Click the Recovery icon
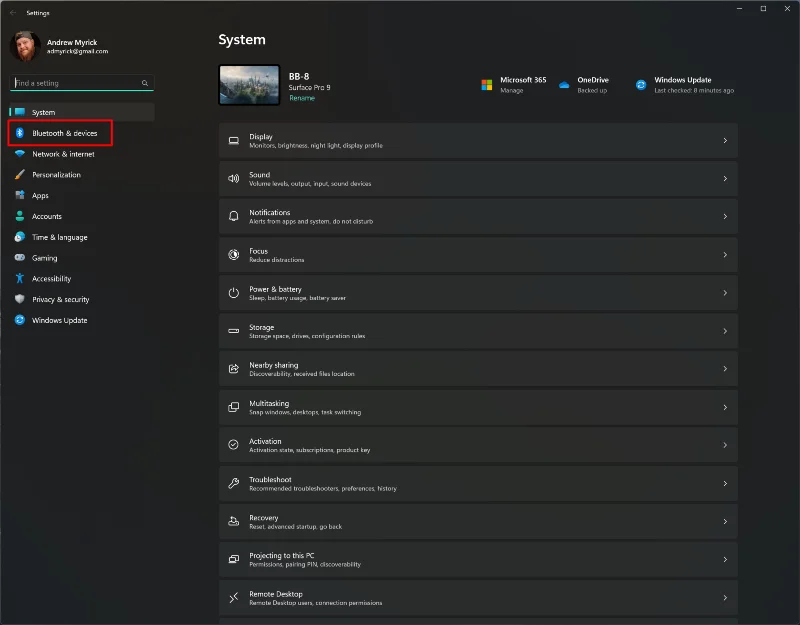The image size is (800, 625). point(234,521)
